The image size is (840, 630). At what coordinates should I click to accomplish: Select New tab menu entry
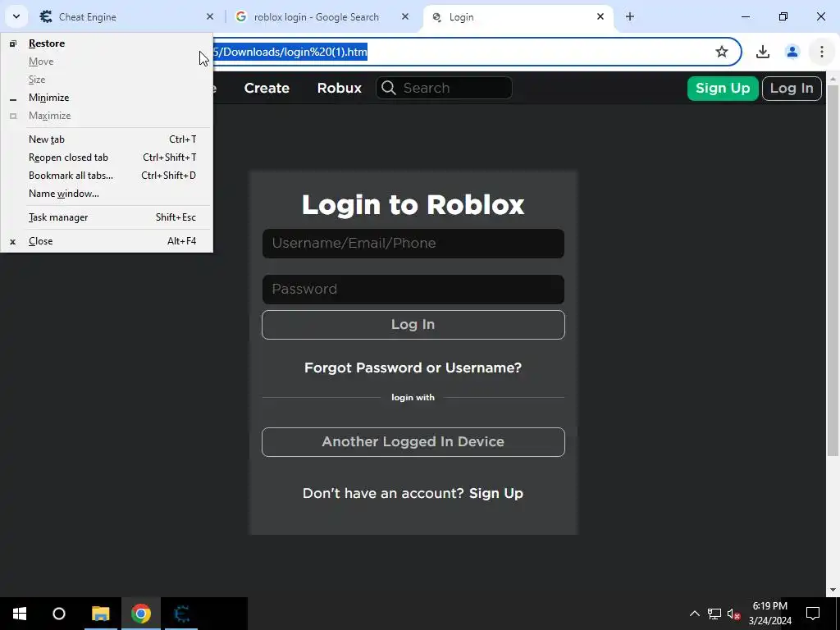coord(107,139)
